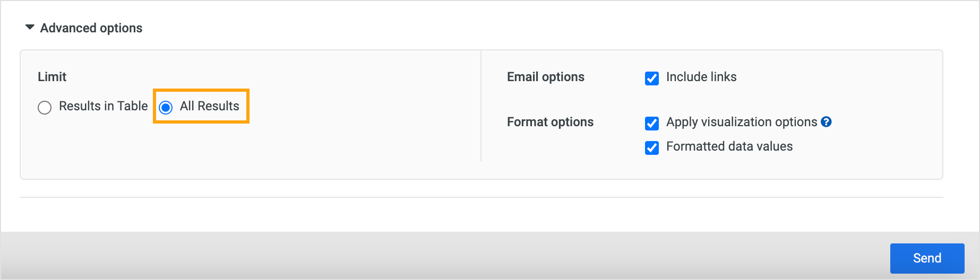
Task: Select the All Results radio button
Action: tap(166, 108)
